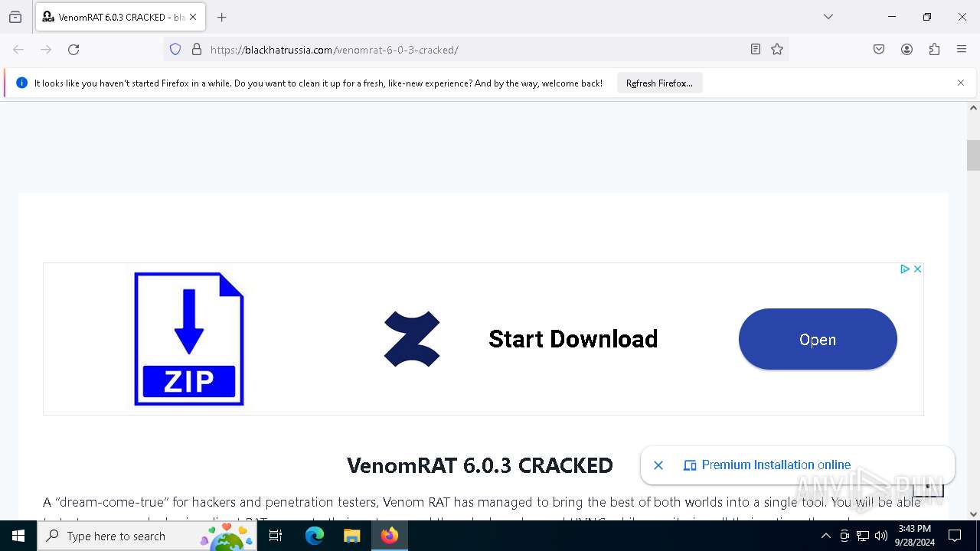The width and height of the screenshot is (980, 551).
Task: Click the Type here to search box
Action: coord(147,536)
